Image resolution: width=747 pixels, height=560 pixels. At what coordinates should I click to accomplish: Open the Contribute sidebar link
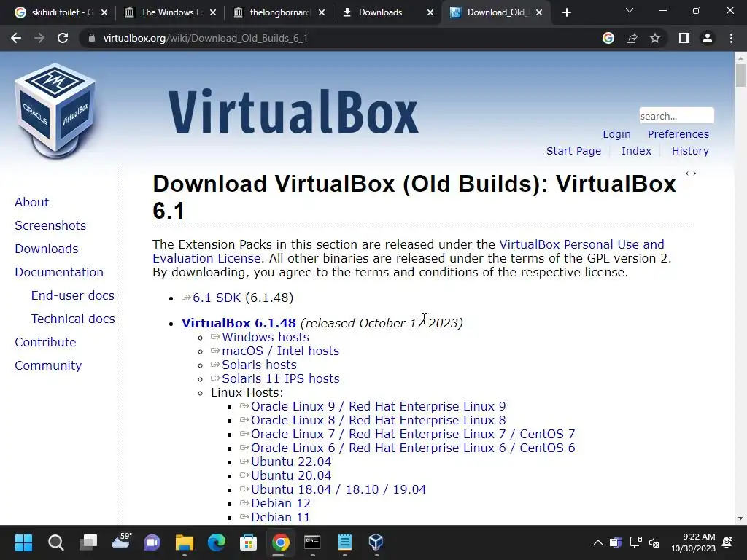(46, 342)
